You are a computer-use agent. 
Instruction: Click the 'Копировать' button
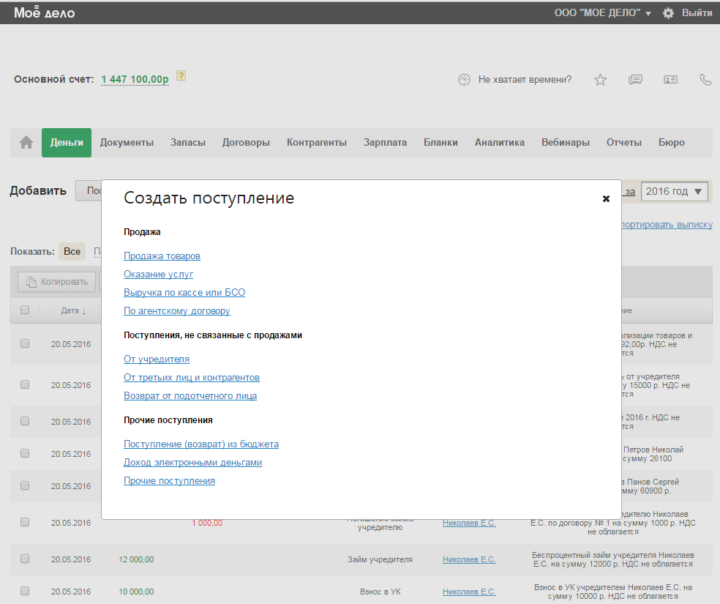[55, 282]
